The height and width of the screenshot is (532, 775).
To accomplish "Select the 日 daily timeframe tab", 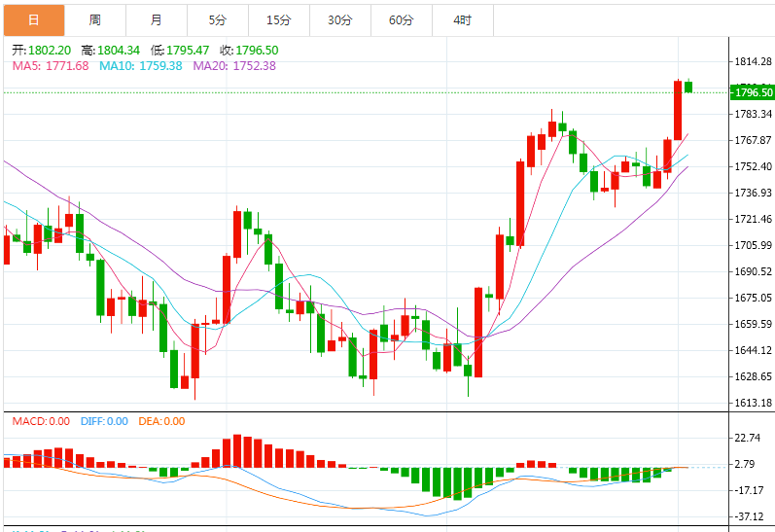I will tap(34, 20).
